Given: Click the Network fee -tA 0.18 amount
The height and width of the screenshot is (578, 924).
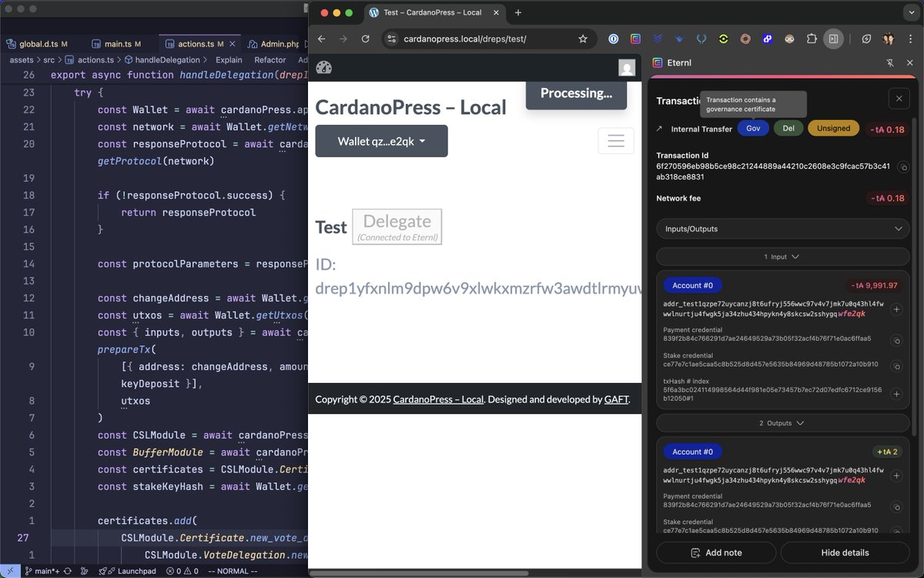Looking at the screenshot, I should pyautogui.click(x=887, y=198).
